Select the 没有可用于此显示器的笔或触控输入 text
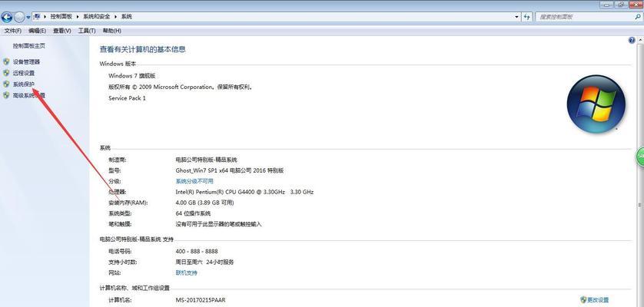 coord(218,224)
